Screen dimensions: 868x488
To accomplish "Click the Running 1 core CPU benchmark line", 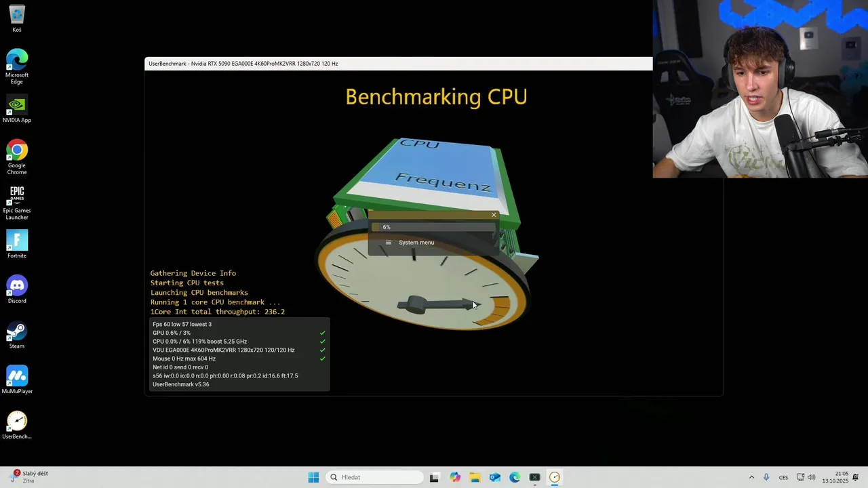I will click(215, 302).
